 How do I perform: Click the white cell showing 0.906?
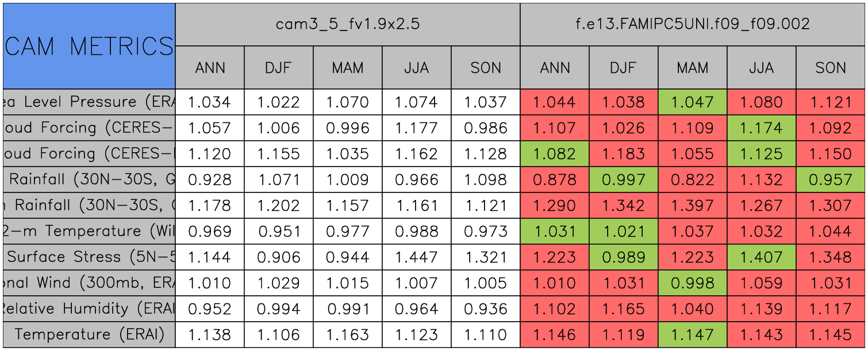pos(279,257)
